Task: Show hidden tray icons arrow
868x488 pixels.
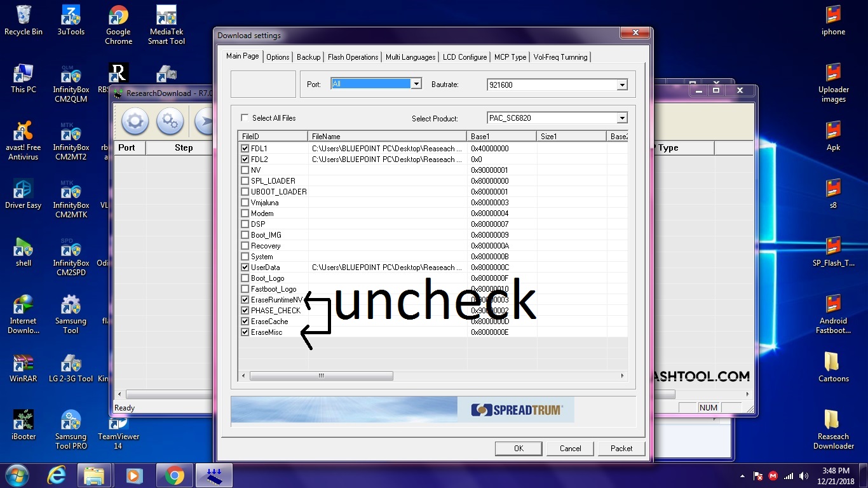Action: (x=742, y=476)
